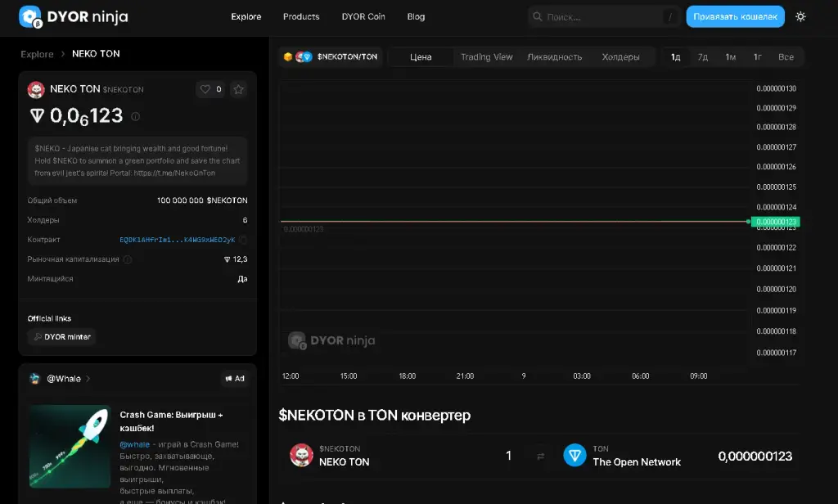Click info icon next to Рыночная капитализация
This screenshot has height=504, width=838.
(127, 259)
